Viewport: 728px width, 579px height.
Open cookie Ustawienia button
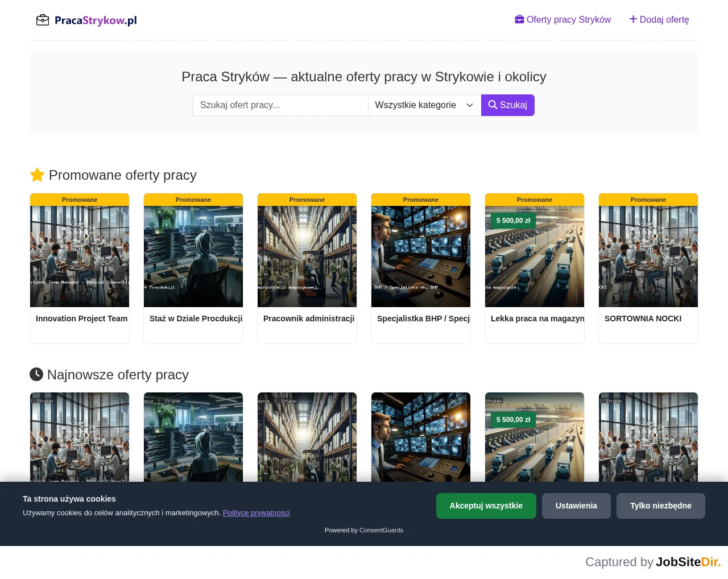tap(576, 506)
